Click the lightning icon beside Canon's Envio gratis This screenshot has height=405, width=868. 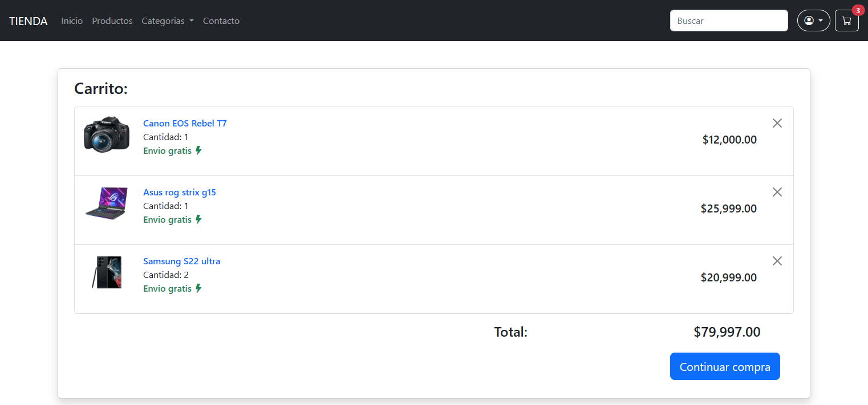pos(198,151)
